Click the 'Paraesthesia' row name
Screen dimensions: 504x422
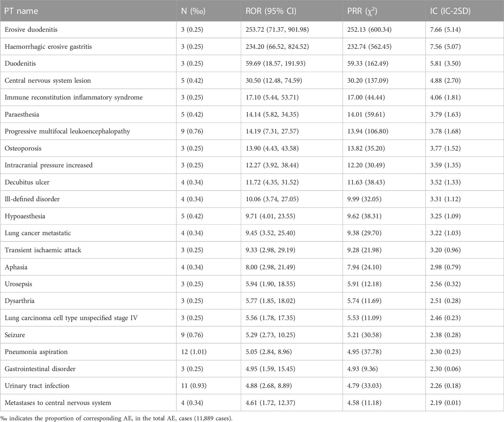pos(22,115)
